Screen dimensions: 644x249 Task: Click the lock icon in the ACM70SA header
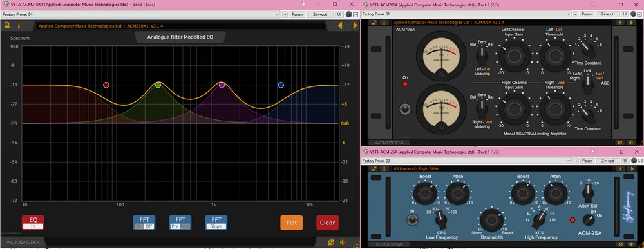tap(374, 22)
